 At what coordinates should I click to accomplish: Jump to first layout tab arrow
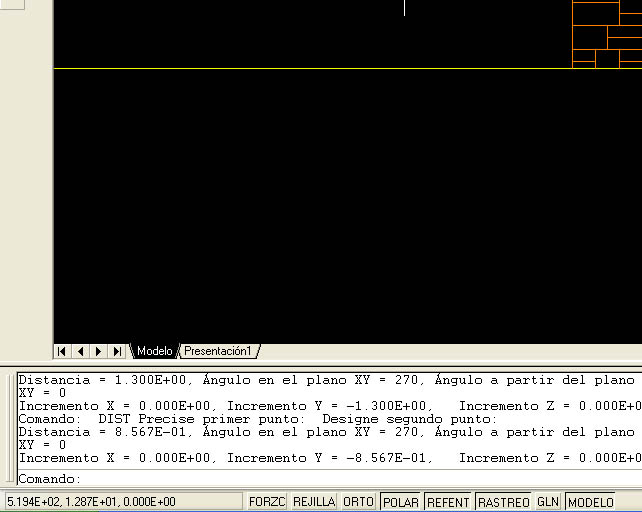tap(62, 351)
